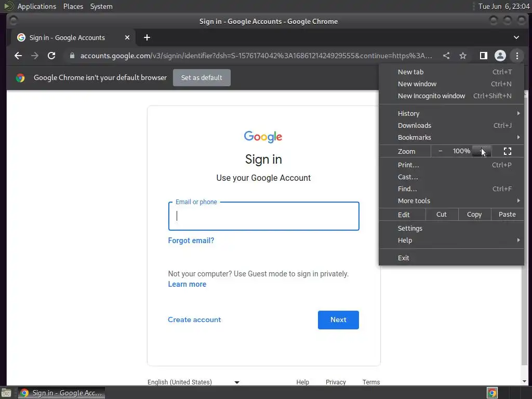Click the Google logo
This screenshot has width=532, height=399.
263,137
